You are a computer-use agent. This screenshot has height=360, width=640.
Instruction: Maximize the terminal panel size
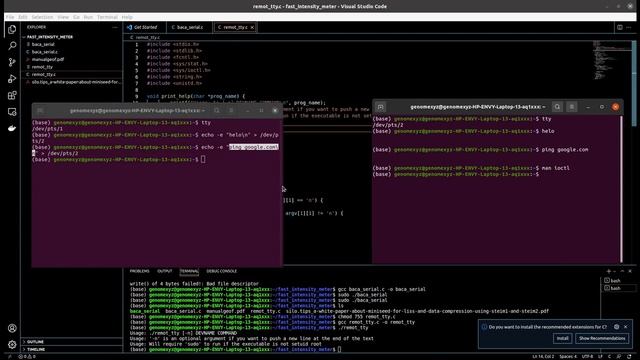622,271
